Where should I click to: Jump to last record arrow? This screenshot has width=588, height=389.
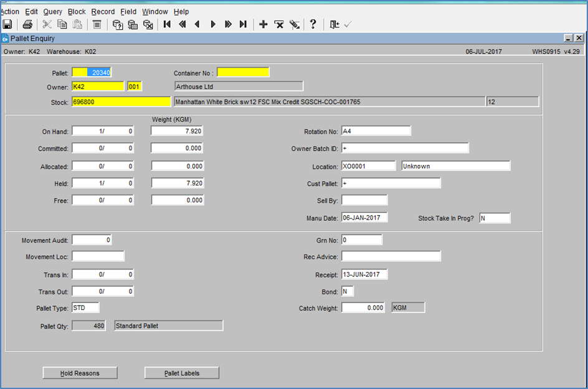(244, 24)
